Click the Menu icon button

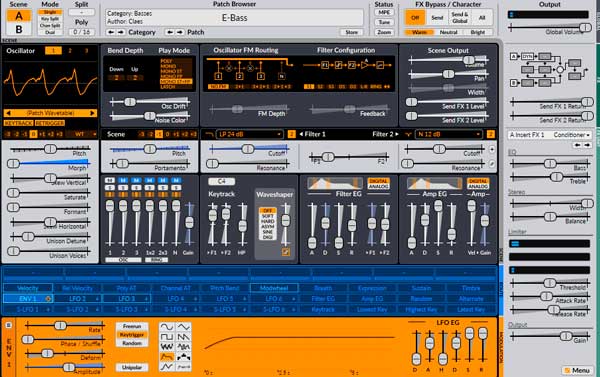576,370
